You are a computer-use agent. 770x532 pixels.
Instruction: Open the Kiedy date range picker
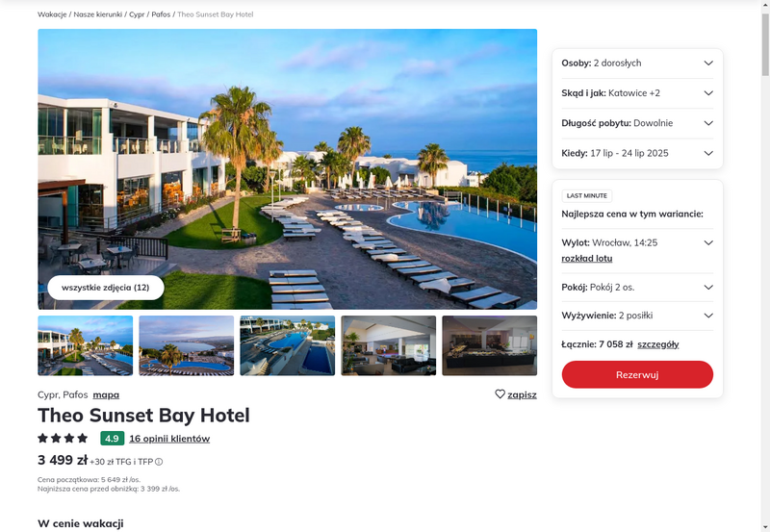click(637, 153)
